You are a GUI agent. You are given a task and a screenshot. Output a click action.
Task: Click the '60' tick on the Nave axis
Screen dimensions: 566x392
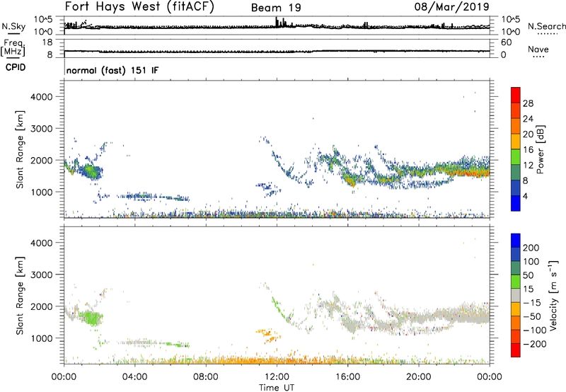pyautogui.click(x=506, y=42)
